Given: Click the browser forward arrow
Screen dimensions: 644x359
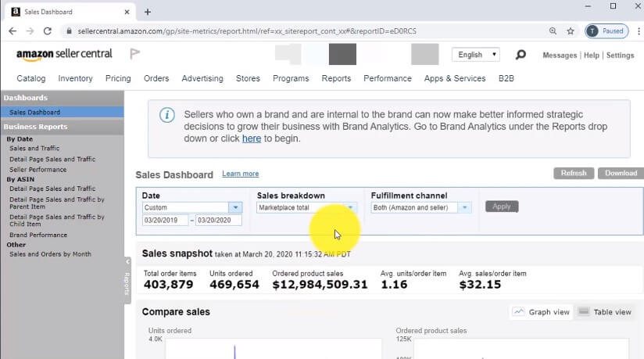Looking at the screenshot, I should point(30,31).
